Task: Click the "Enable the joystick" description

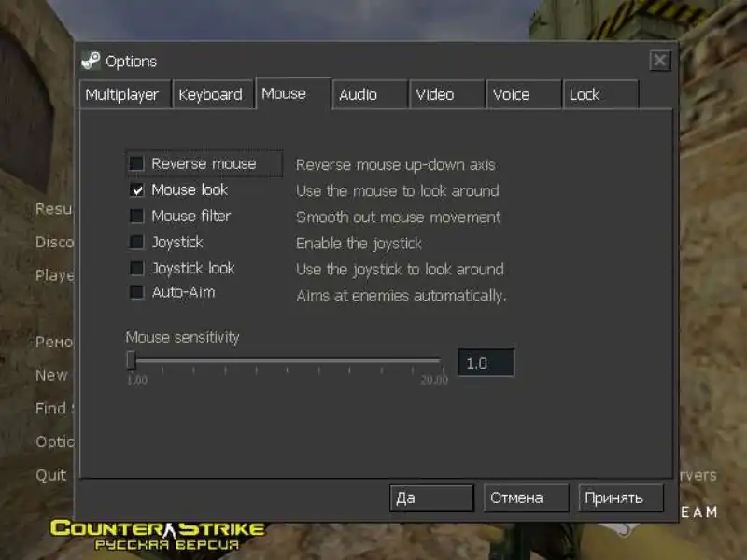Action: [x=359, y=244]
